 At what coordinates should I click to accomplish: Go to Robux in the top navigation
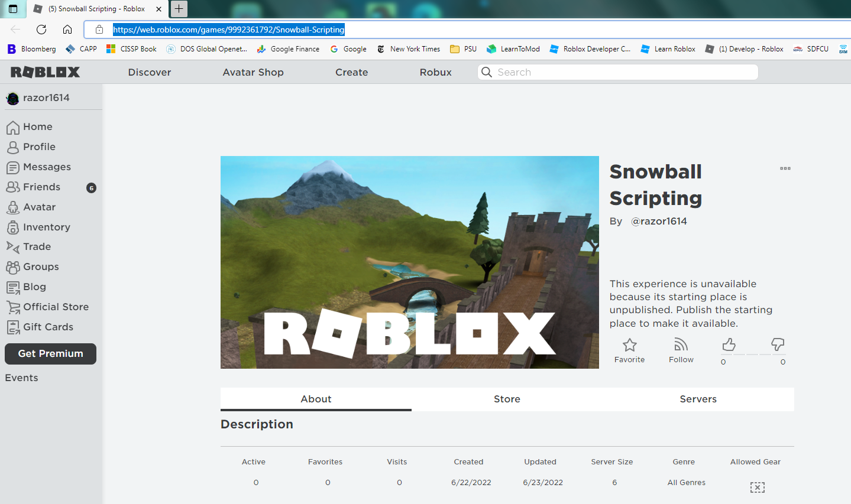click(x=436, y=72)
